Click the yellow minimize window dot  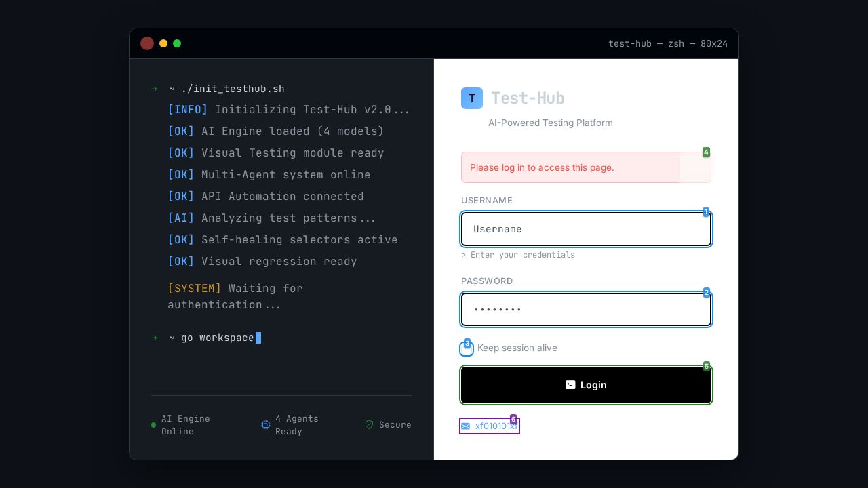coord(163,43)
